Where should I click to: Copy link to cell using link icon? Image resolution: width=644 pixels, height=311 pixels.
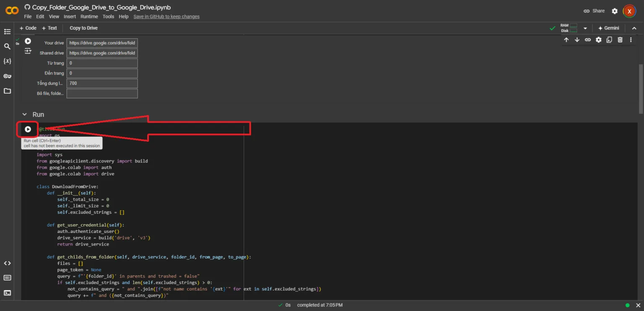coord(588,40)
